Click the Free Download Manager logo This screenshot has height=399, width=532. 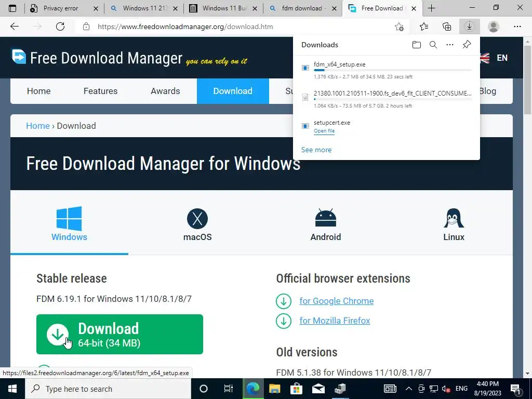tap(19, 56)
